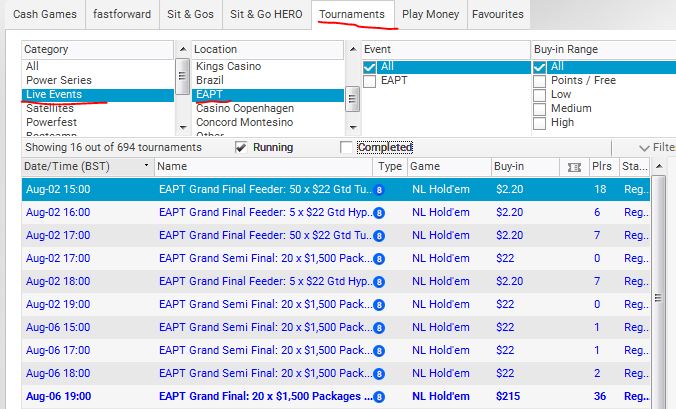Click 8-max icon in Aug-06 19:00 row
This screenshot has height=409, width=676.
379,397
